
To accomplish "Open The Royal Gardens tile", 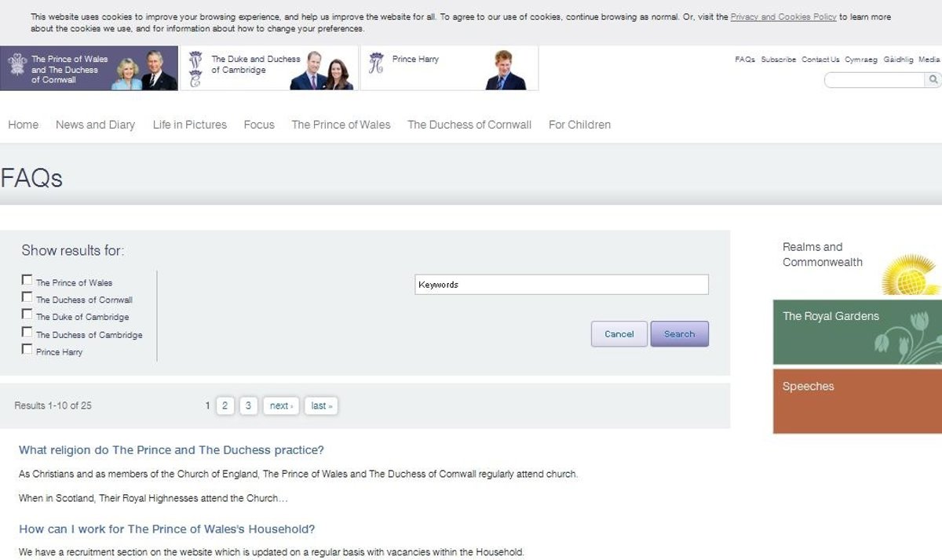I will 857,333.
